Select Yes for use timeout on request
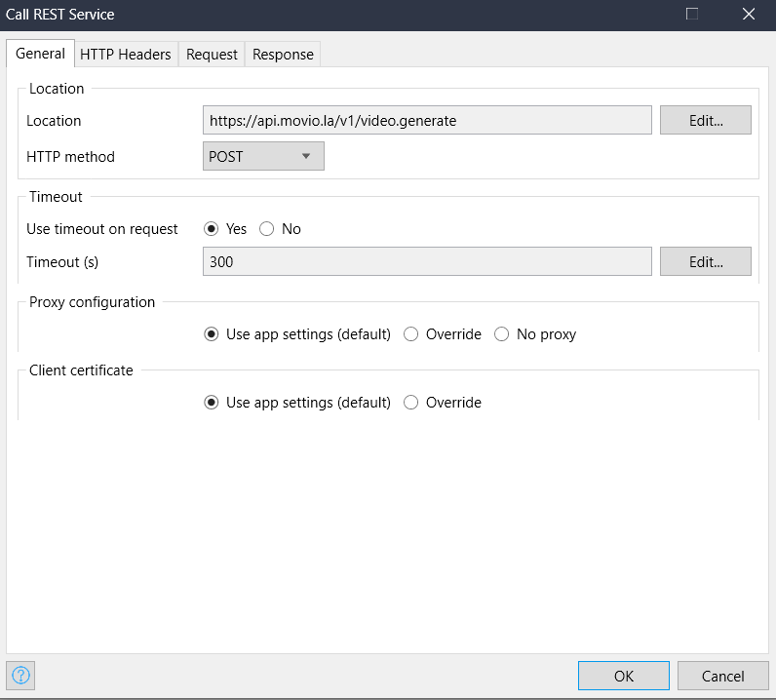This screenshot has height=700, width=776. (211, 229)
